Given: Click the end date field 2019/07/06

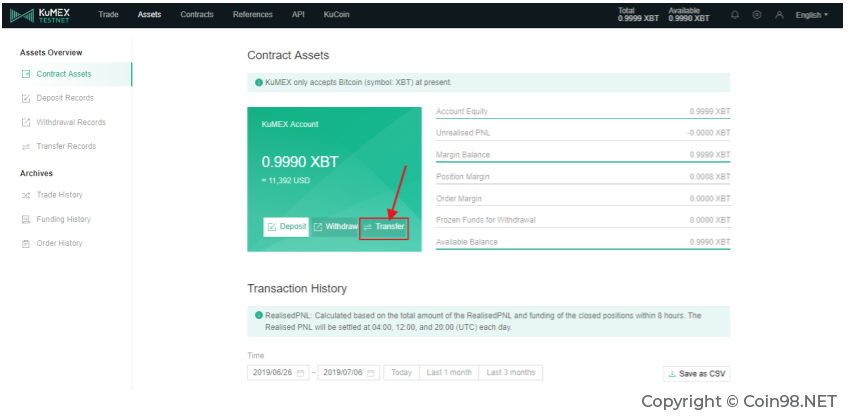Looking at the screenshot, I should tap(349, 372).
